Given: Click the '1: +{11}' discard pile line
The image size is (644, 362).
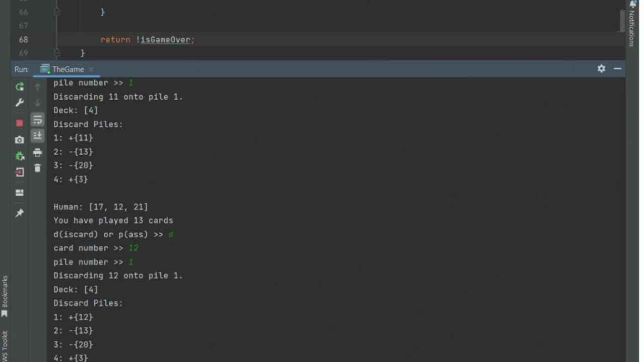Looking at the screenshot, I should point(73,138).
